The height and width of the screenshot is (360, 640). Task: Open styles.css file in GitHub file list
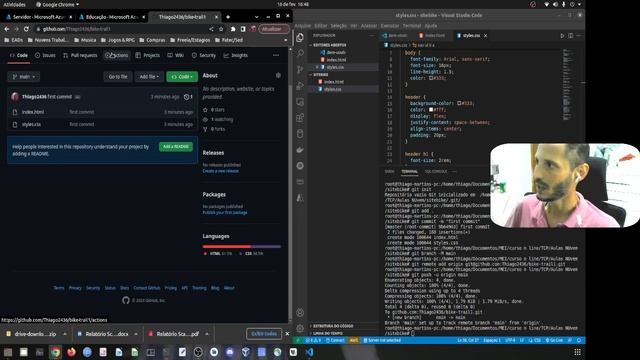tap(31, 124)
